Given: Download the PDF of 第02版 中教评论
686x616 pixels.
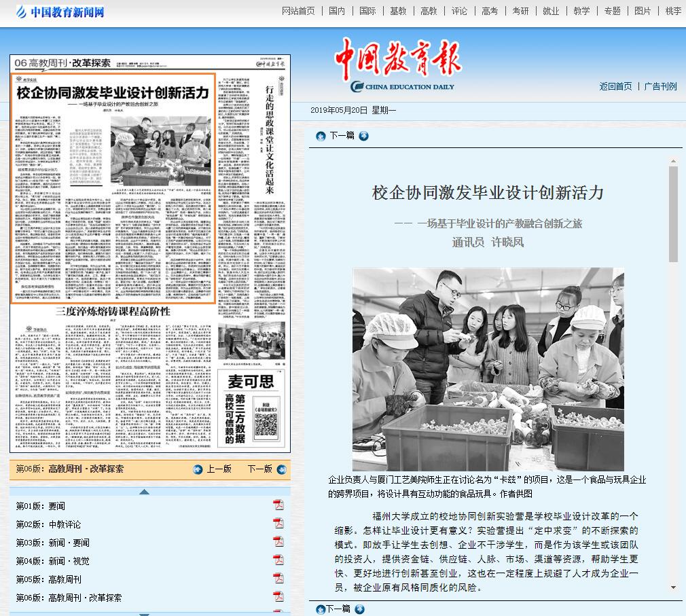Looking at the screenshot, I should pos(278,523).
